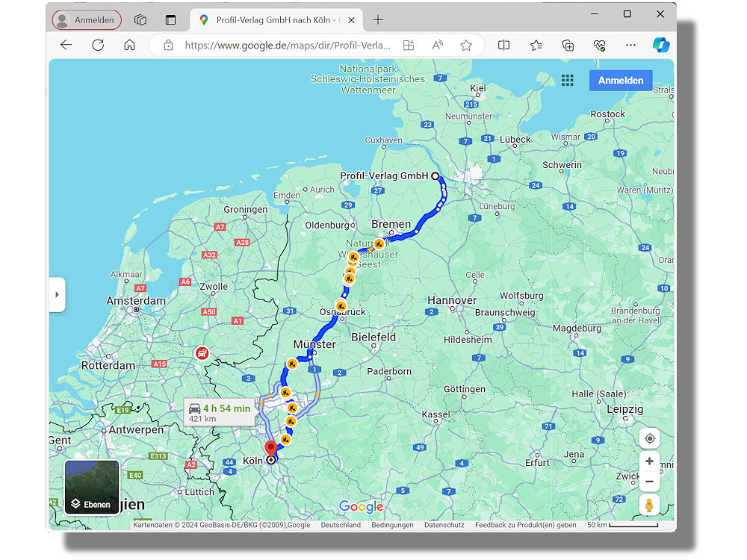Click the roadworks icon at Osnabrück
Image resolution: width=747 pixels, height=560 pixels.
click(341, 305)
